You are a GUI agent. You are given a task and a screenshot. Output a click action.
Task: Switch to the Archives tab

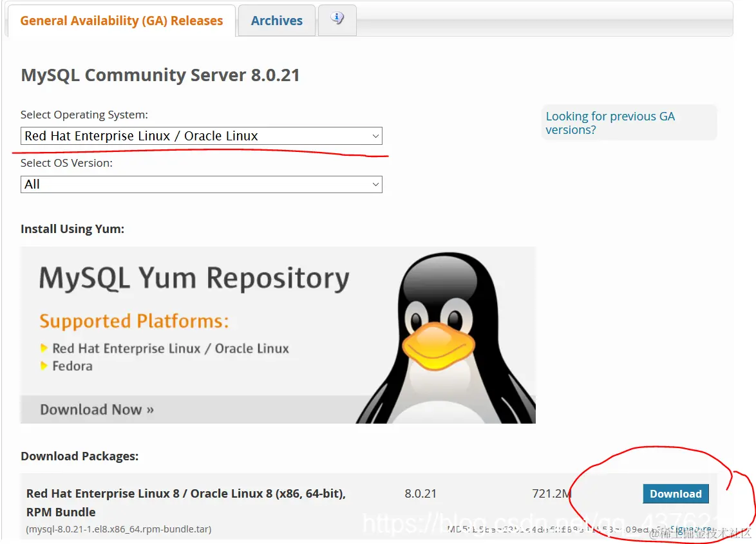click(277, 21)
